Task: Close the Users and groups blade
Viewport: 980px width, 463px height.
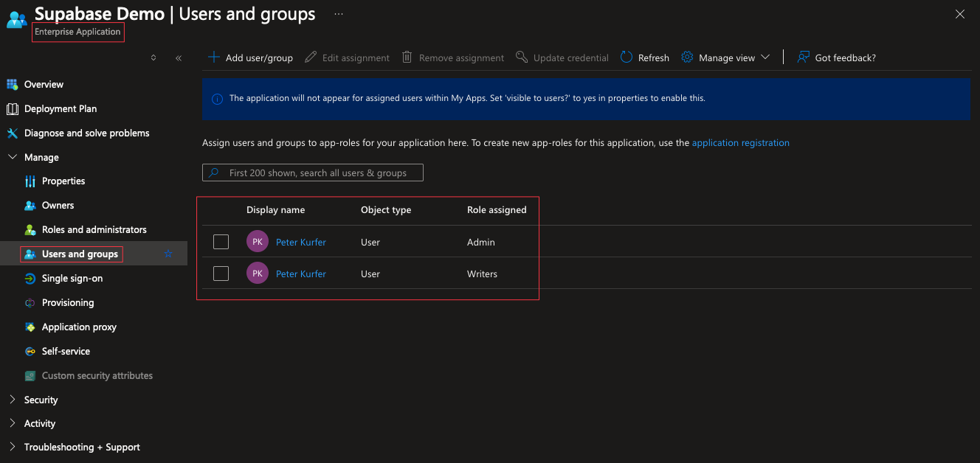Action: point(960,14)
